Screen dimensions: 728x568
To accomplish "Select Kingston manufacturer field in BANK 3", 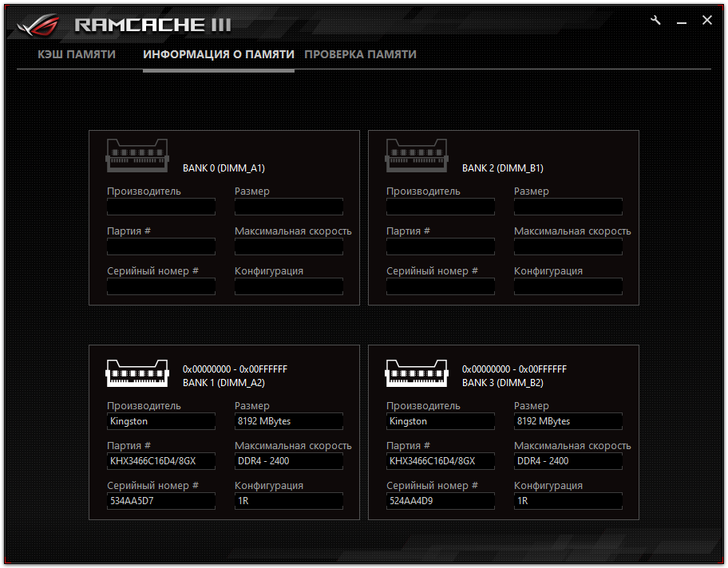I will 441,421.
